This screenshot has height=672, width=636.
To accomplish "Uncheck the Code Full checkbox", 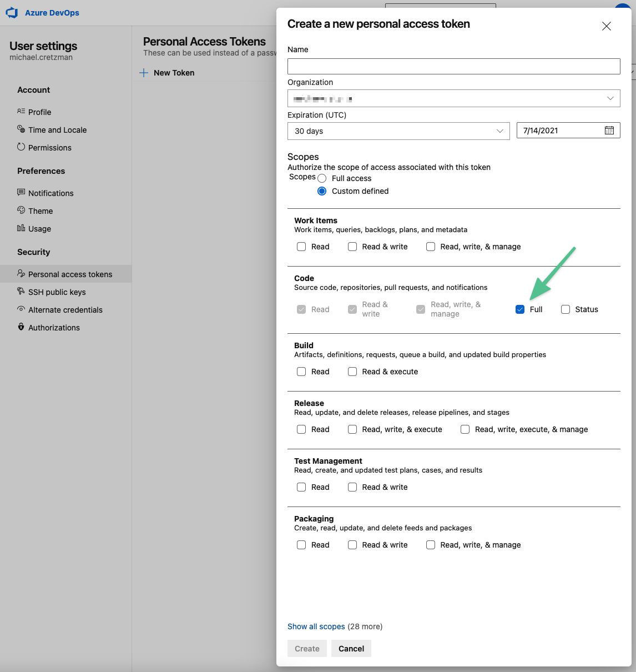I will click(x=520, y=309).
